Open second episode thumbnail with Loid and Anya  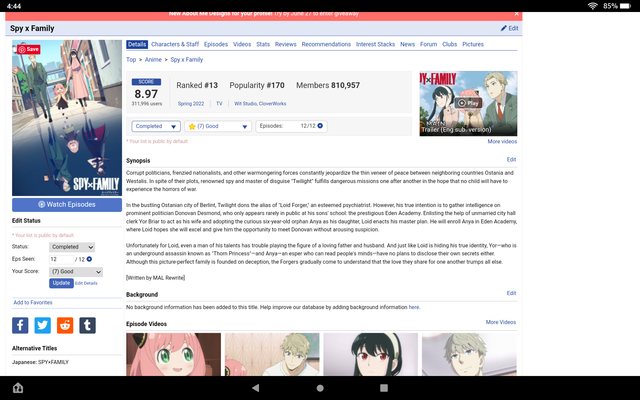coord(272,354)
